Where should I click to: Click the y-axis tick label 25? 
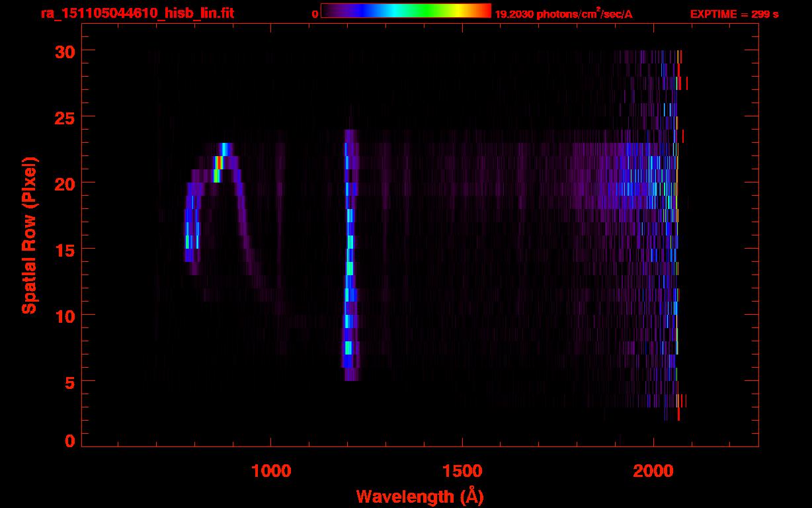pyautogui.click(x=63, y=117)
